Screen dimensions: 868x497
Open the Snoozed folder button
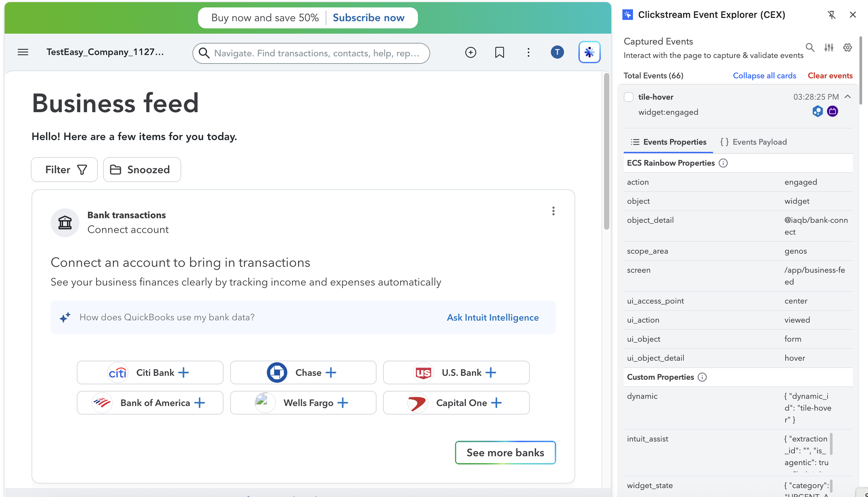[142, 170]
